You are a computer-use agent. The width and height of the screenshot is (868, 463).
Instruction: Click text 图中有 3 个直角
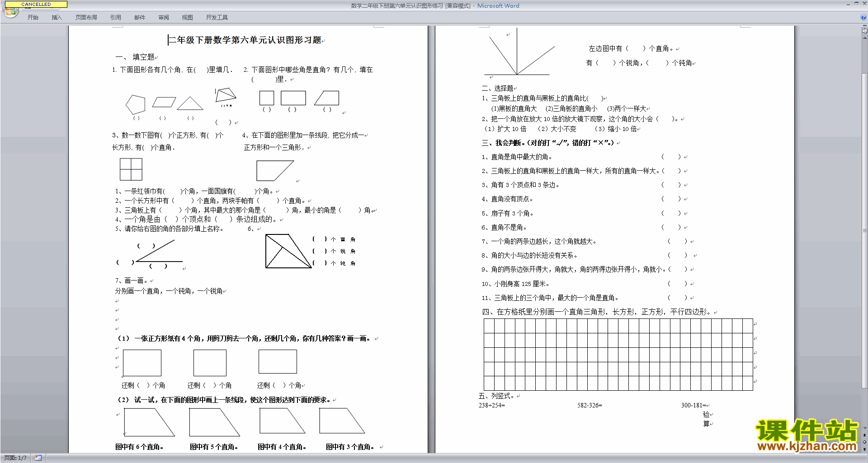coord(350,447)
